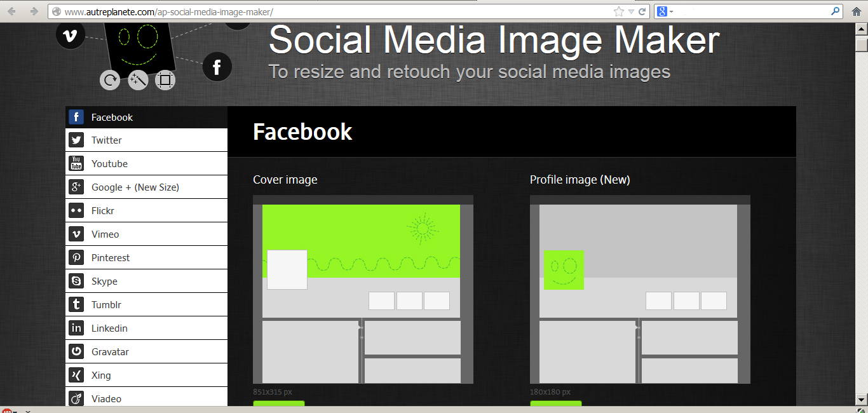This screenshot has height=413, width=868.
Task: Open the browser home page icon
Action: pos(857,11)
